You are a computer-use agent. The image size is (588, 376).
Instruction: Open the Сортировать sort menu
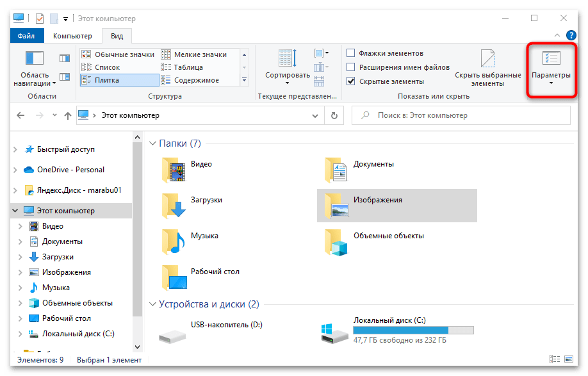(x=287, y=64)
